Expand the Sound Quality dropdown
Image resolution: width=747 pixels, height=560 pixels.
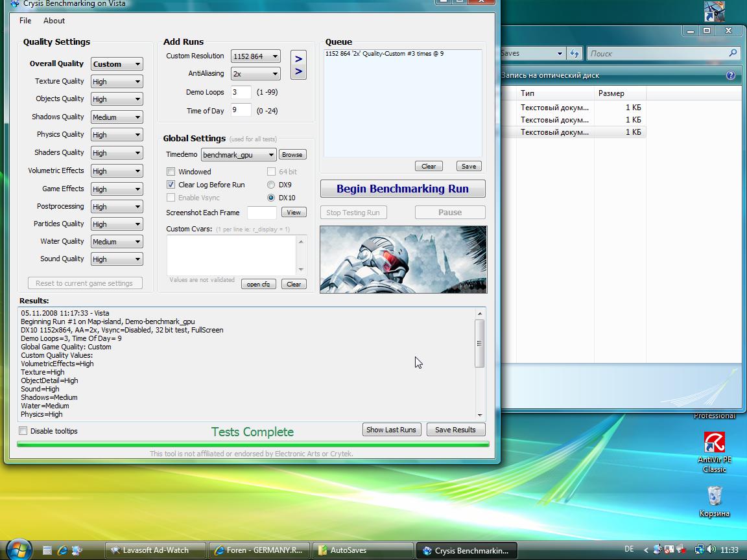pos(117,259)
